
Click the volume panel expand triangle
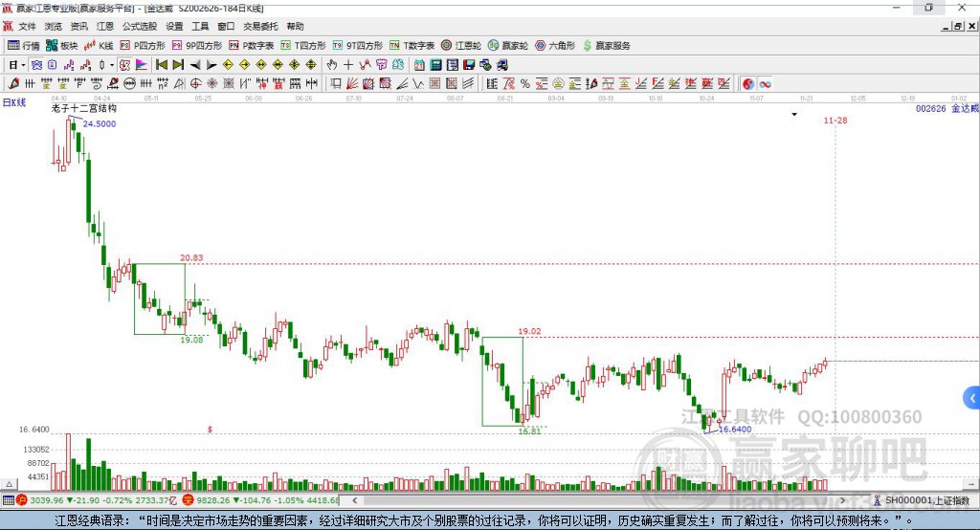click(9, 484)
